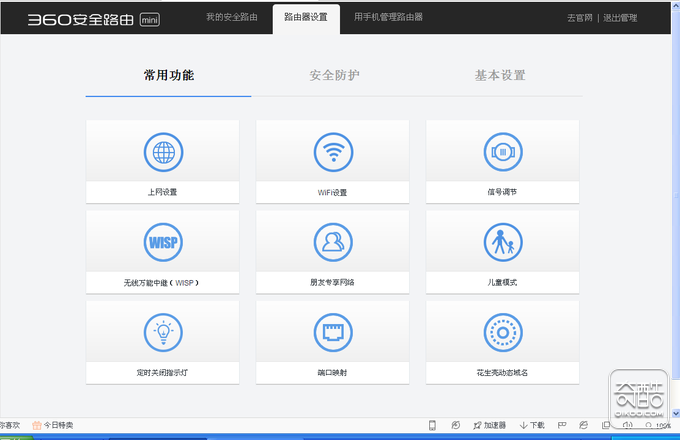Open the 朋友专享网络 people icon
Screen dimensions: 680x440
point(333,242)
